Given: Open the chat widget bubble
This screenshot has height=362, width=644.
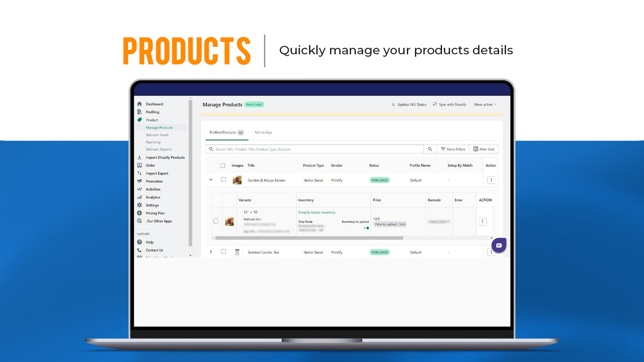Looking at the screenshot, I should pyautogui.click(x=499, y=245).
